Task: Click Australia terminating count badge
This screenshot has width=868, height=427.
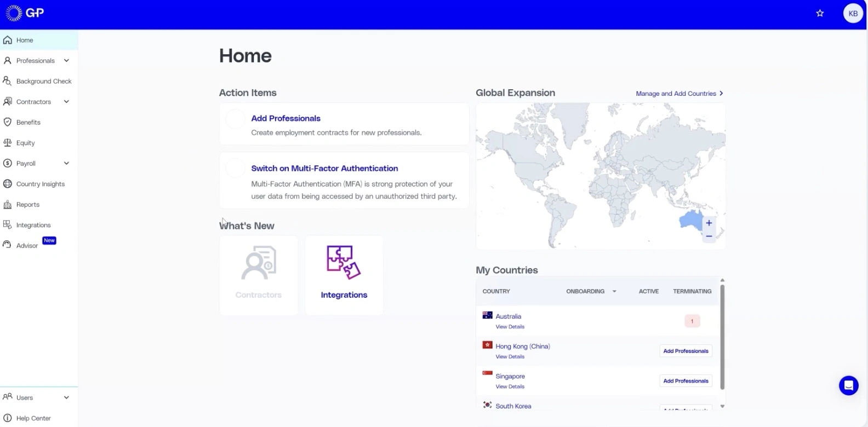Action: pos(692,321)
